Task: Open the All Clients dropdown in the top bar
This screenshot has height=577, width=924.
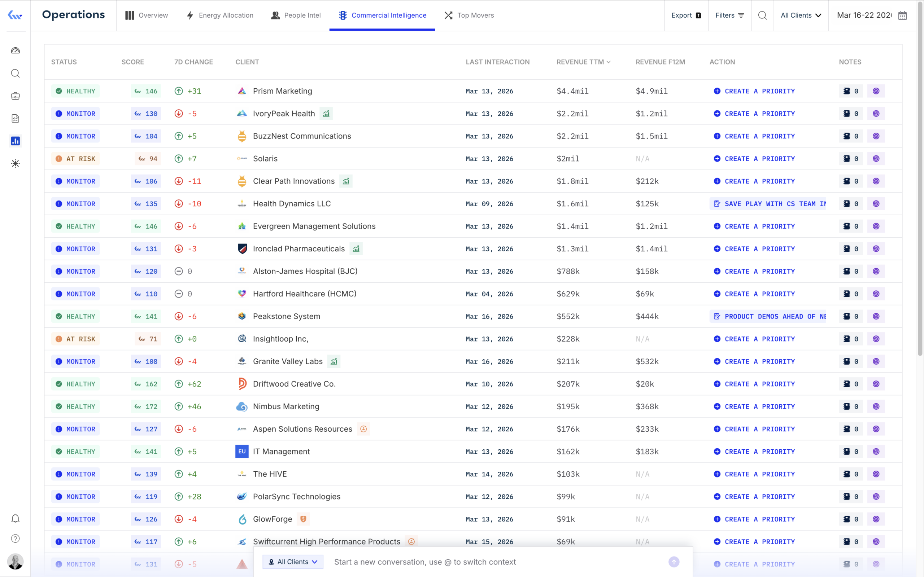Action: click(x=800, y=15)
